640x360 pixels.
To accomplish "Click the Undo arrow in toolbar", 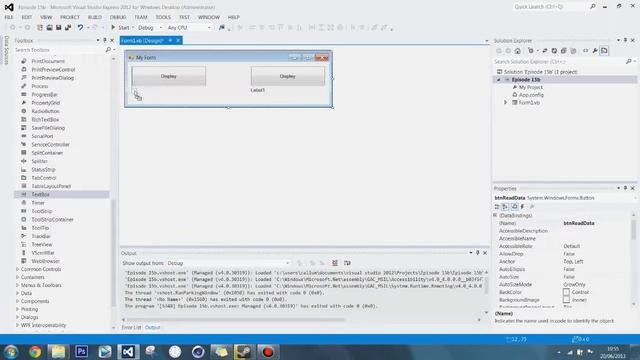I will click(x=80, y=27).
